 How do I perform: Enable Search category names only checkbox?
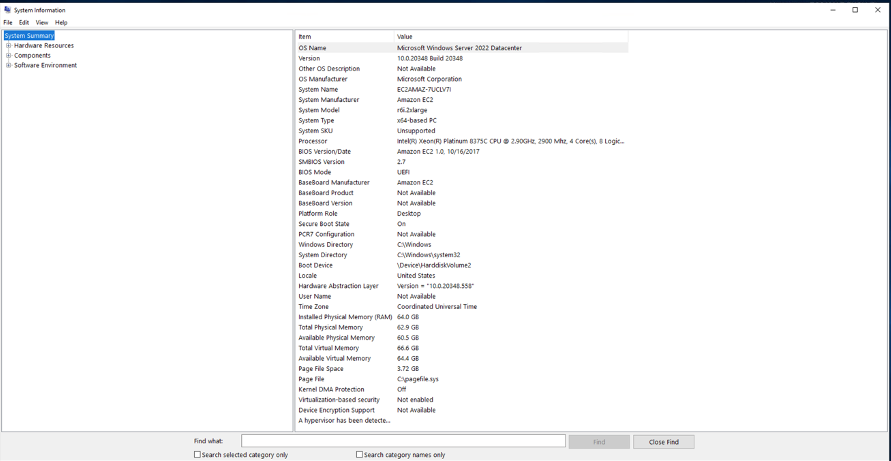(360, 455)
